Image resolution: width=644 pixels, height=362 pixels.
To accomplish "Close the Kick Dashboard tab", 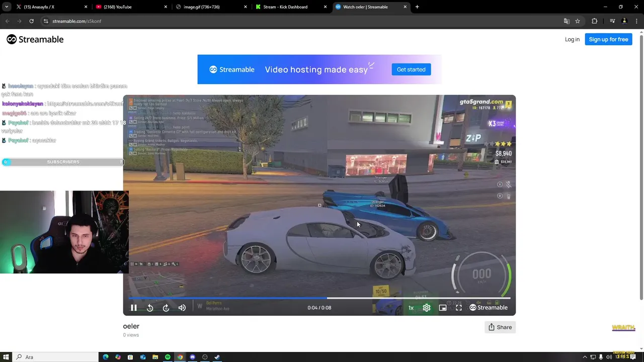I will (326, 7).
